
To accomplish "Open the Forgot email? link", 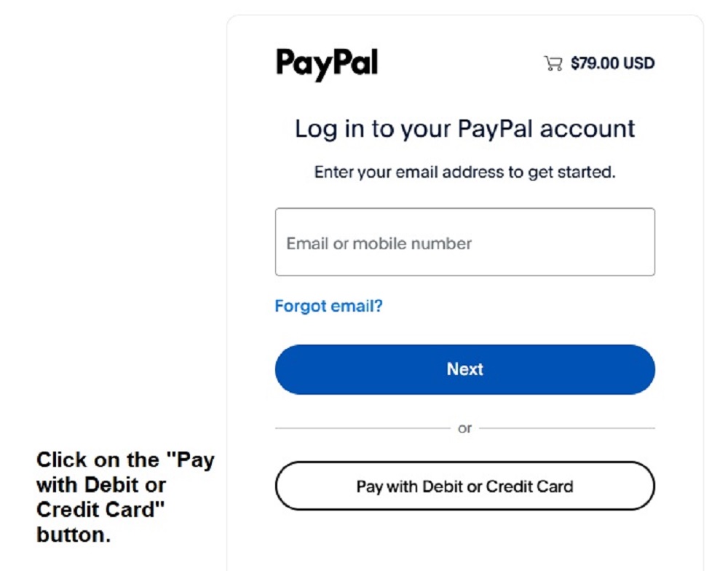I will coord(328,306).
